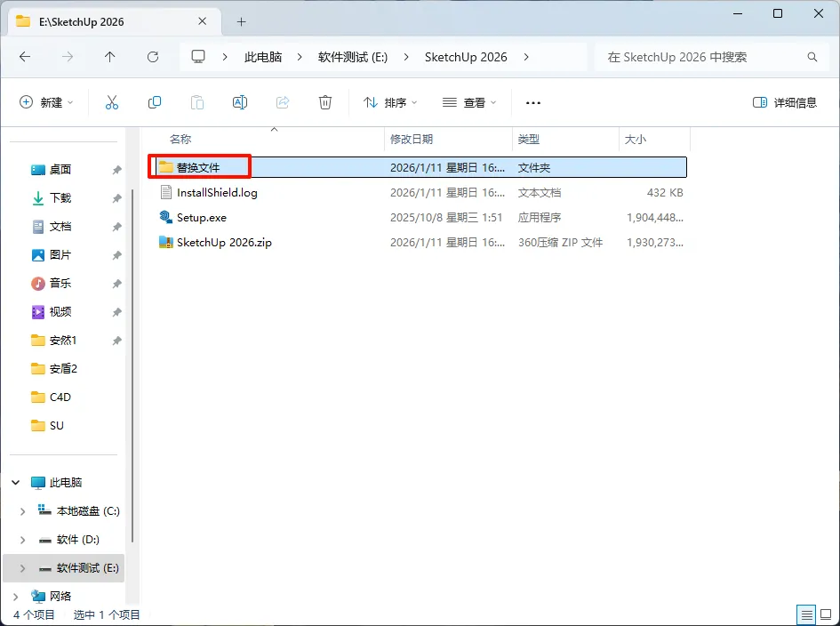Collapse the 此电脑 tree node
This screenshot has width=840, height=626.
(x=15, y=482)
